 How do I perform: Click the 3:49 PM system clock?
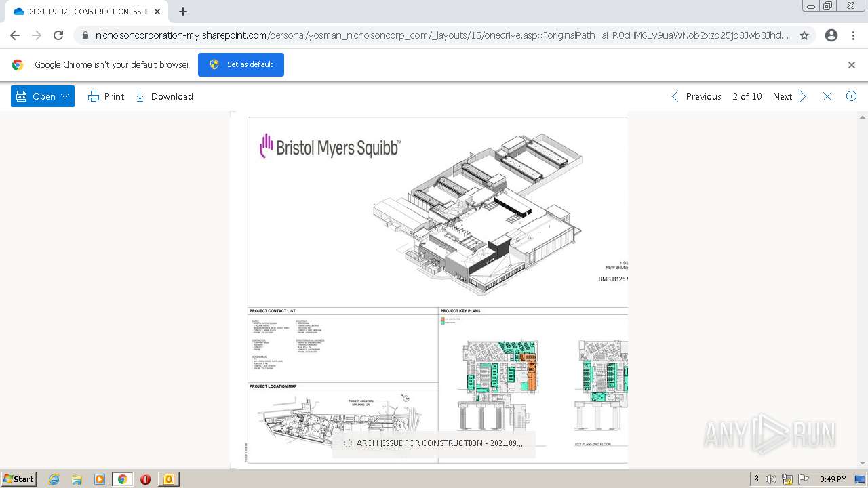click(833, 479)
